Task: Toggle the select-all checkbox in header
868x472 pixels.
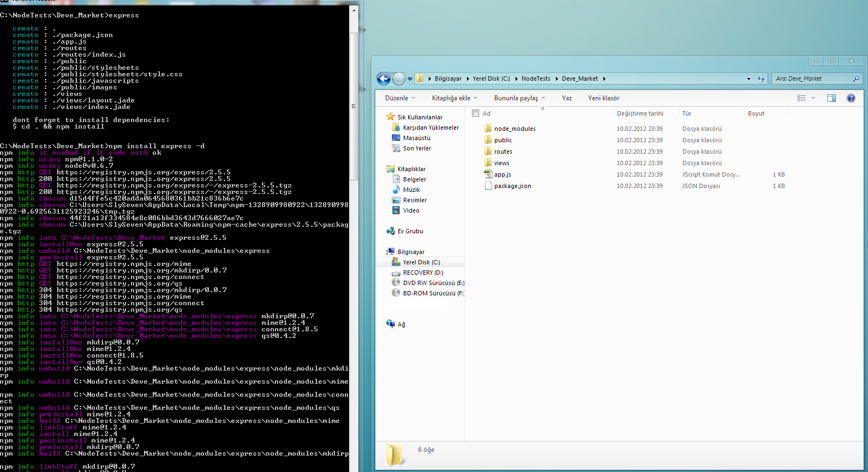Action: pyautogui.click(x=475, y=113)
